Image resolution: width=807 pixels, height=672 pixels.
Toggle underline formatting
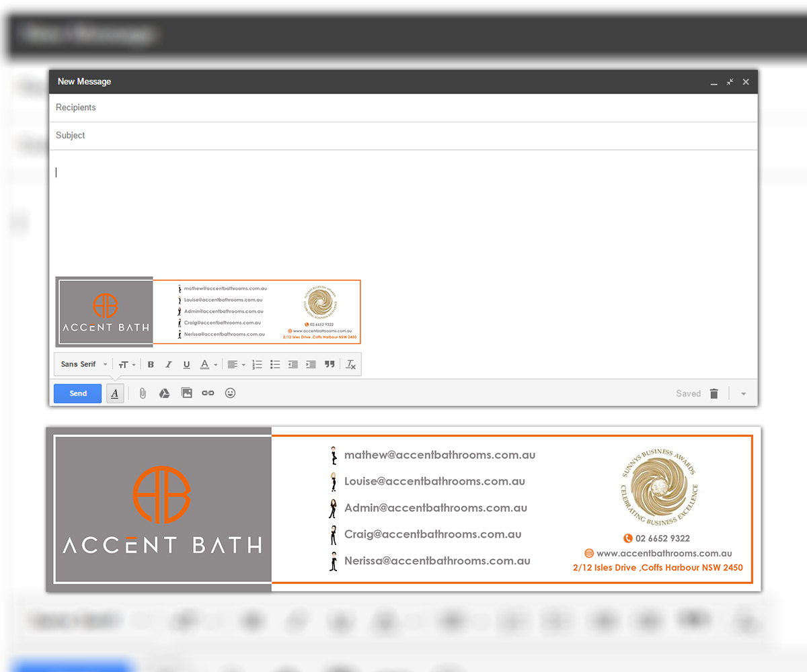(187, 364)
